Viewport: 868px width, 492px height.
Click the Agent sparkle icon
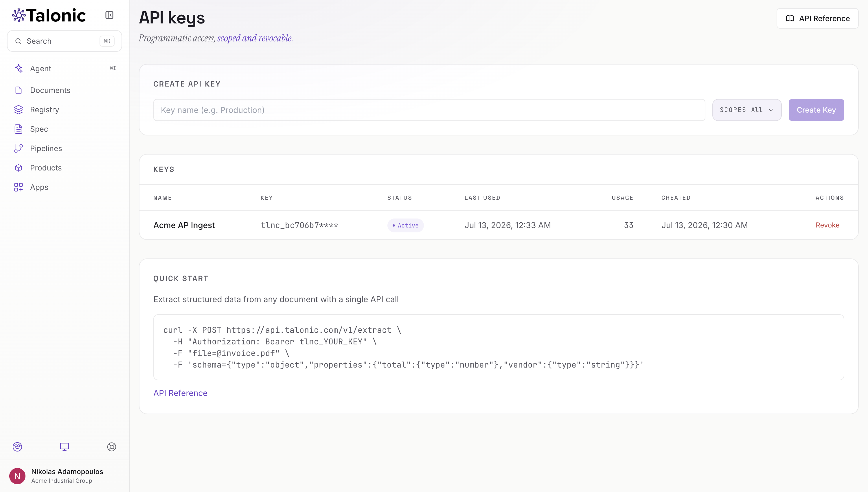click(x=19, y=68)
